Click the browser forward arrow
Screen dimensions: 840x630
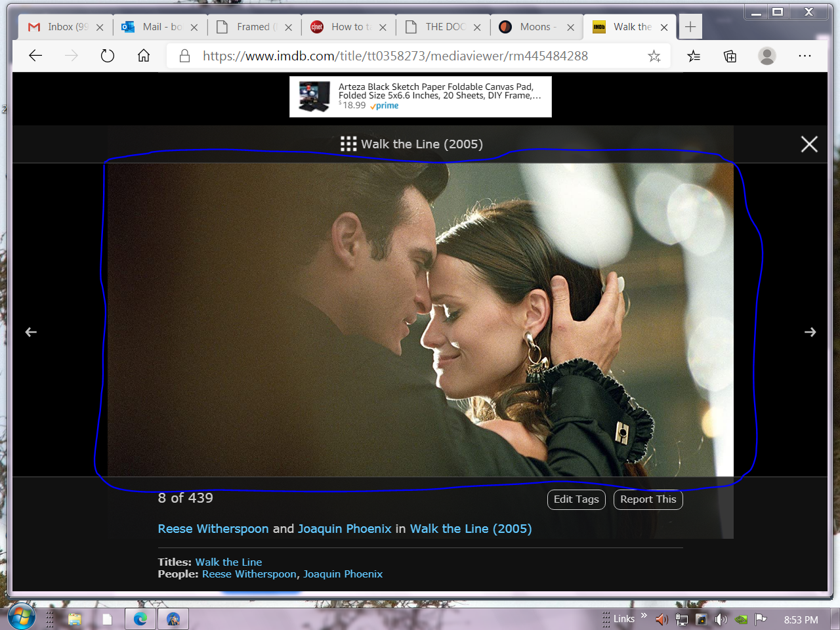72,56
